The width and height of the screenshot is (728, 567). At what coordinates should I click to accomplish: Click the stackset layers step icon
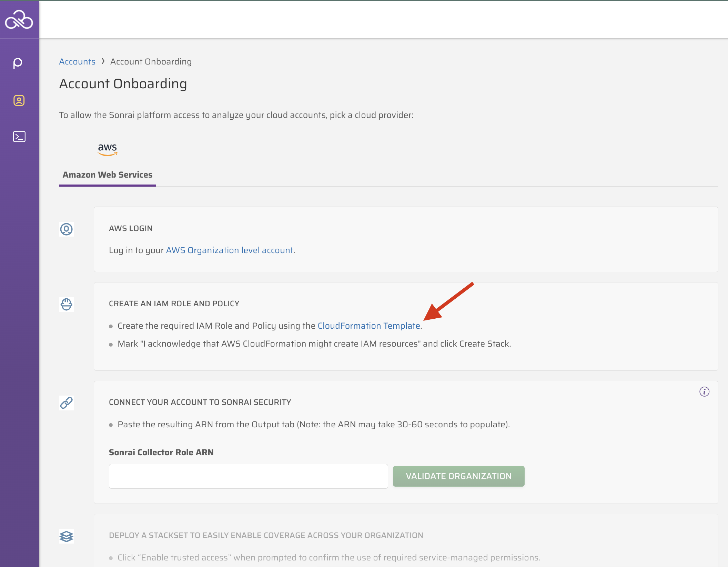pos(67,536)
